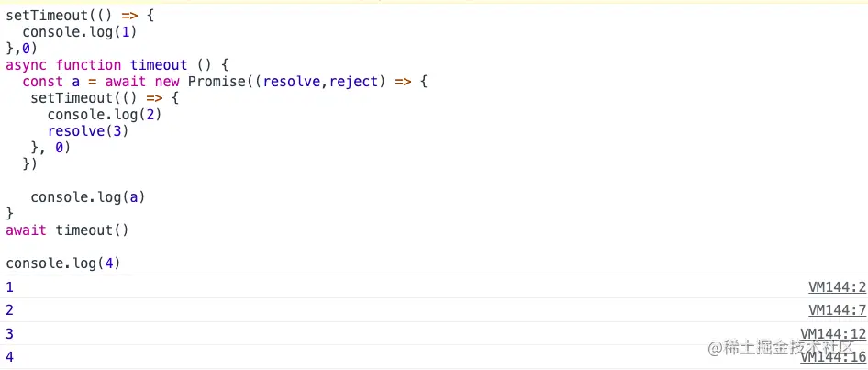Click the VM144:12 source link
868x370 pixels.
tap(833, 333)
